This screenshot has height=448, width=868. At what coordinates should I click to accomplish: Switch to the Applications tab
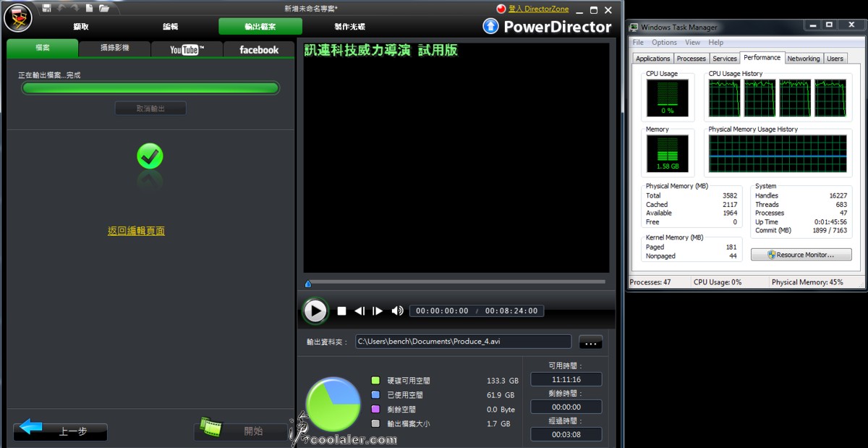[653, 59]
